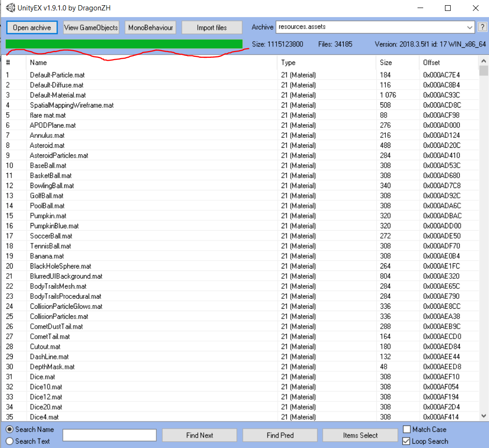The image size is (489, 448).
Task: Click the Unity logo icon in title bar
Action: [x=10, y=8]
